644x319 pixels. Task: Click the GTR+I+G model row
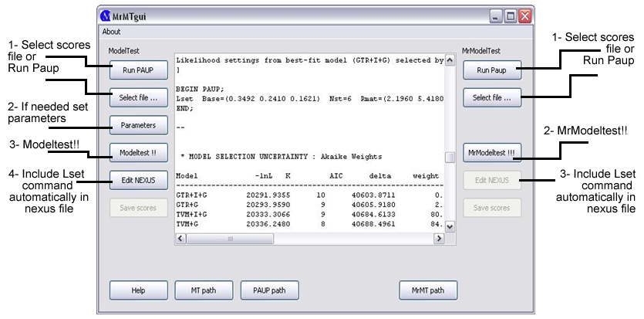point(310,195)
